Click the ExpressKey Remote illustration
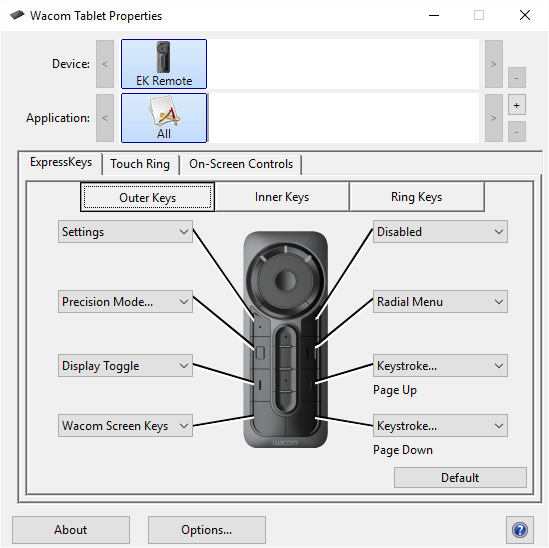Screen dimensions: 549x548 point(286,339)
